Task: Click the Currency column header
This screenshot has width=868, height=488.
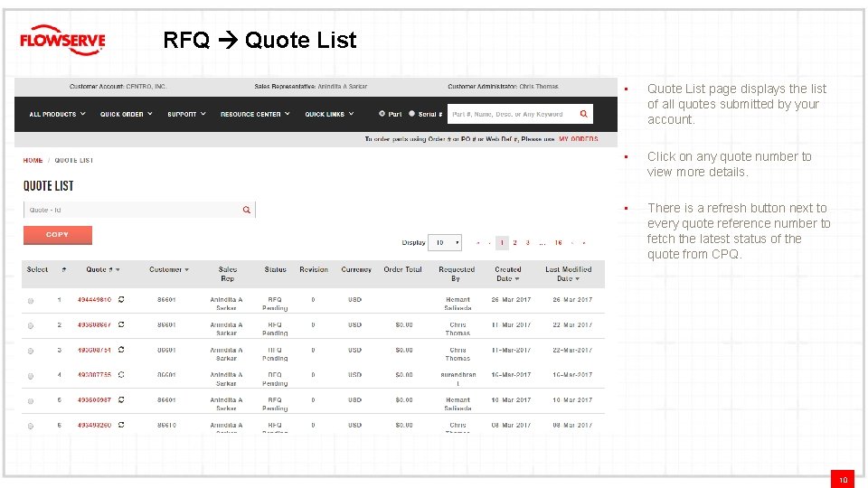Action: (356, 269)
